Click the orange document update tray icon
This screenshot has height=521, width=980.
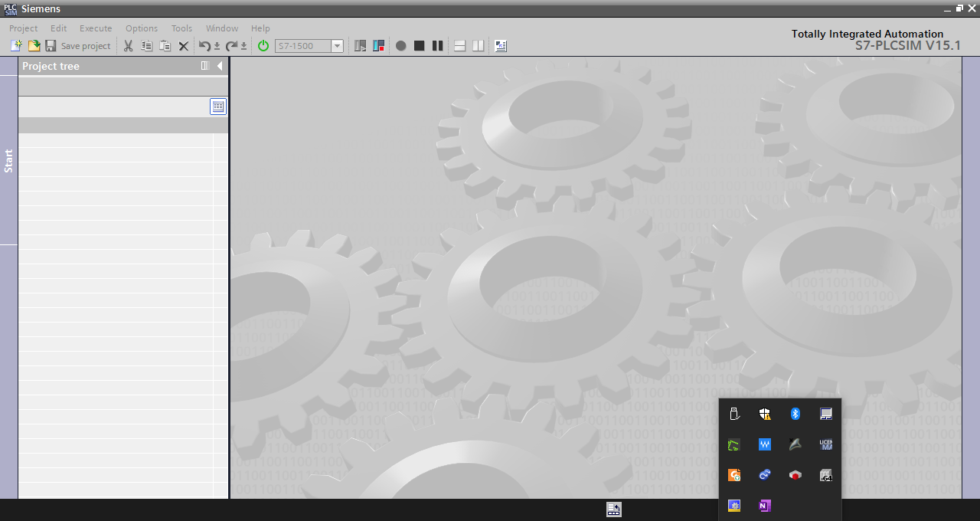point(734,475)
